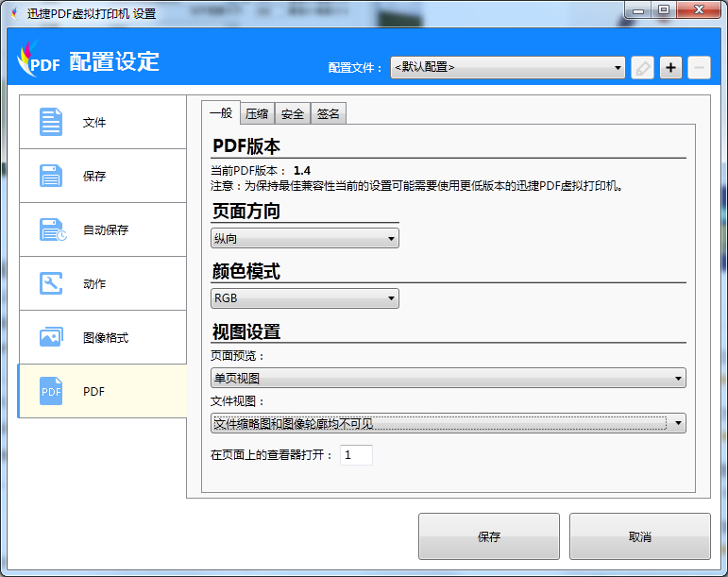This screenshot has width=728, height=577.
Task: Click the 页面预览： label
Action: pos(238,356)
